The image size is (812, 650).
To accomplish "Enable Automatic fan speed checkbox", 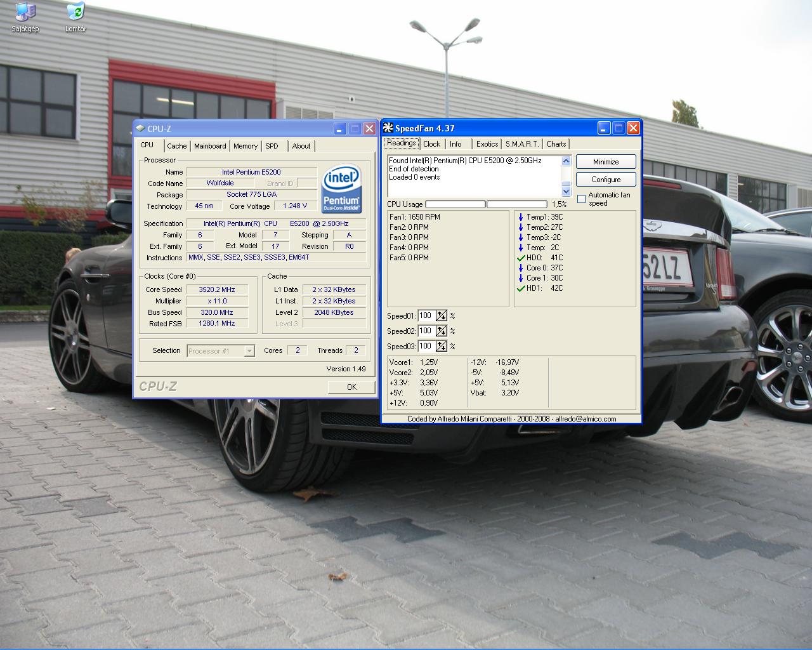I will pos(581,199).
